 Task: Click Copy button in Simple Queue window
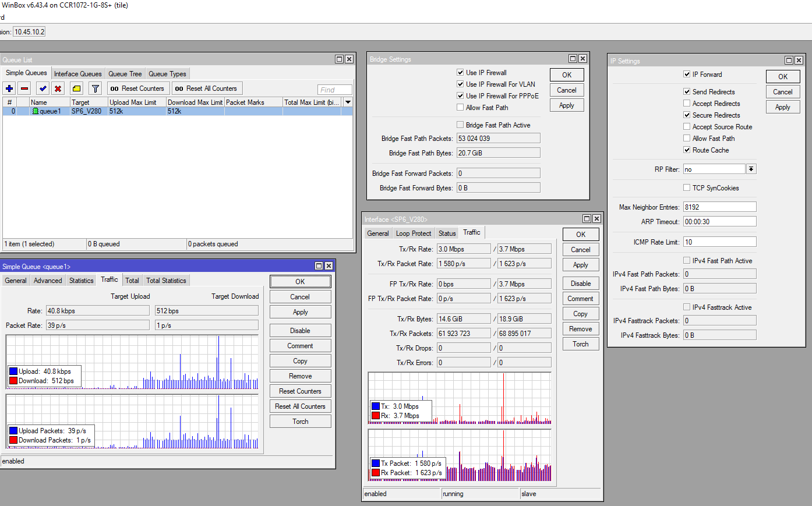301,361
